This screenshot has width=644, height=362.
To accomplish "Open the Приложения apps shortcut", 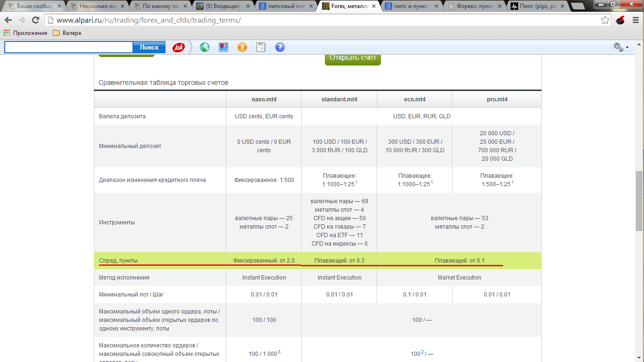I will pos(25,33).
